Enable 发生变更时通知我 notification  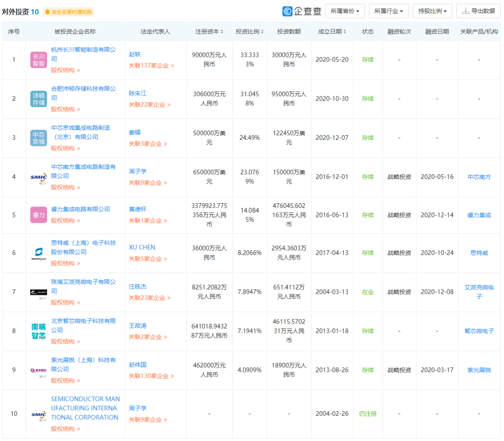[68, 12]
